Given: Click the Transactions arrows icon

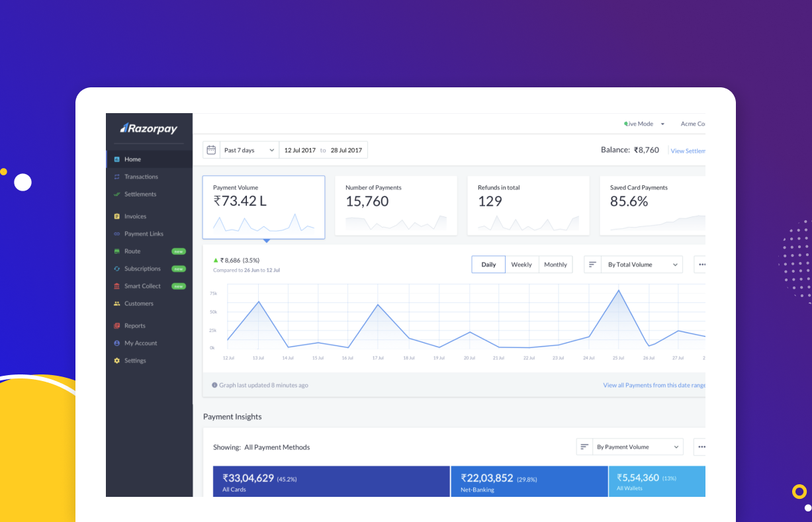Looking at the screenshot, I should click(x=116, y=177).
